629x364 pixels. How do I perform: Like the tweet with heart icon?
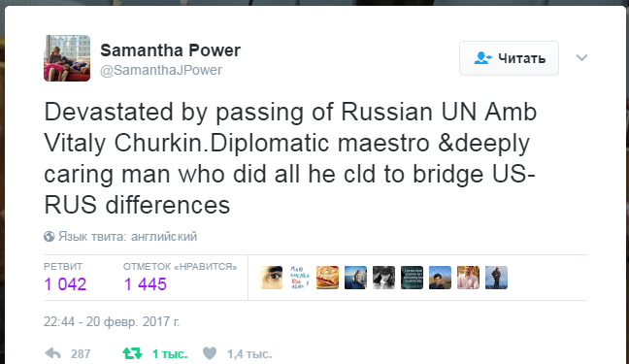(x=210, y=353)
